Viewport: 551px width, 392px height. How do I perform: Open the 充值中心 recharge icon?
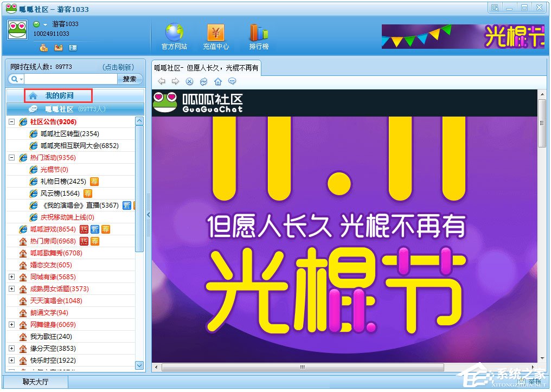pos(216,33)
